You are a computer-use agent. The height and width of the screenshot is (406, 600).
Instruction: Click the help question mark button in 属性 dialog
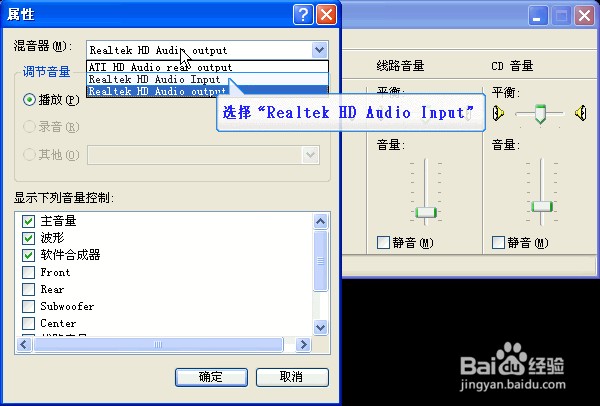303,15
